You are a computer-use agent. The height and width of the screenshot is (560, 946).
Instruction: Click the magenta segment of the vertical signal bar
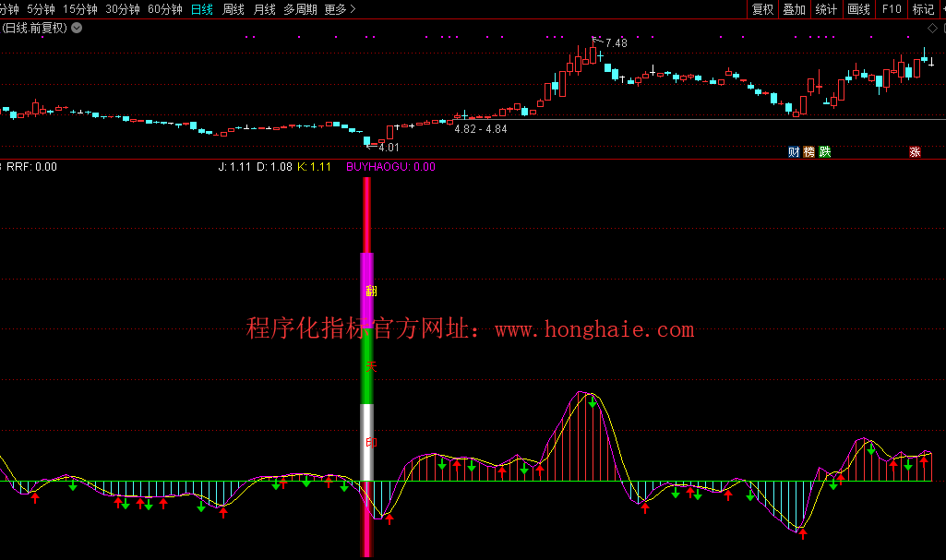tap(367, 291)
